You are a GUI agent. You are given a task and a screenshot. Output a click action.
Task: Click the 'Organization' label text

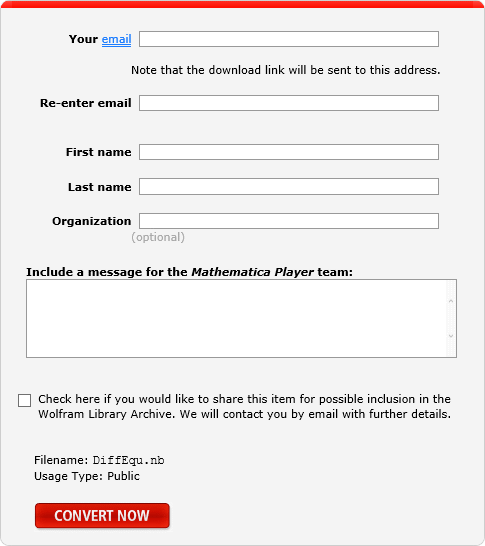[92, 221]
